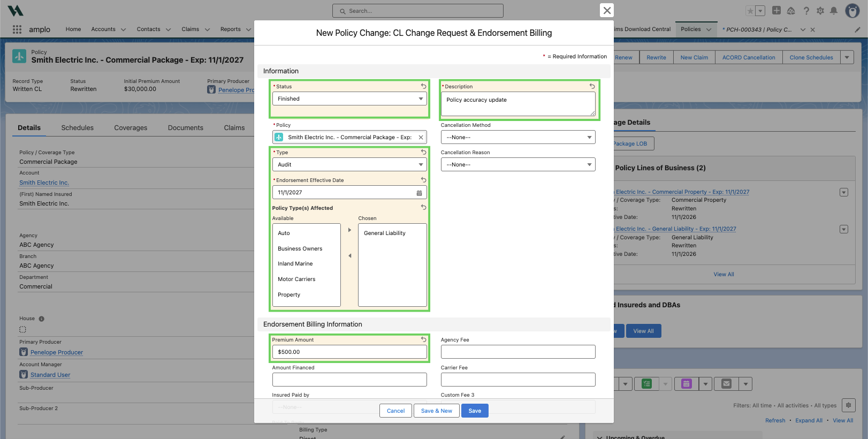
Task: Click the edit pencil icon in navigation bar
Action: pyautogui.click(x=858, y=29)
